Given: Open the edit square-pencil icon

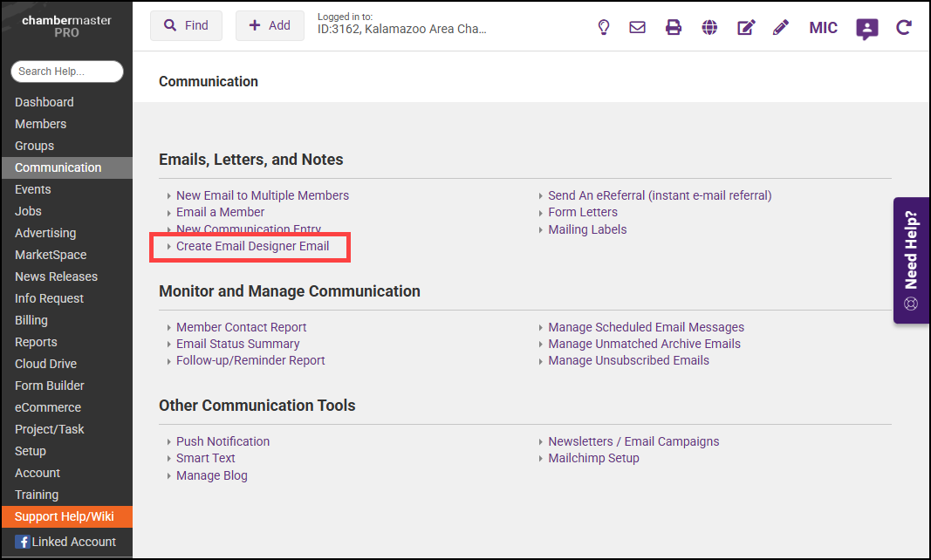Looking at the screenshot, I should pyautogui.click(x=746, y=27).
